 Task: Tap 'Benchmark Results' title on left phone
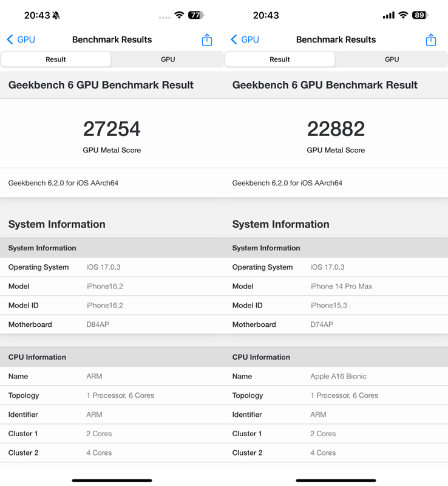pyautogui.click(x=112, y=39)
